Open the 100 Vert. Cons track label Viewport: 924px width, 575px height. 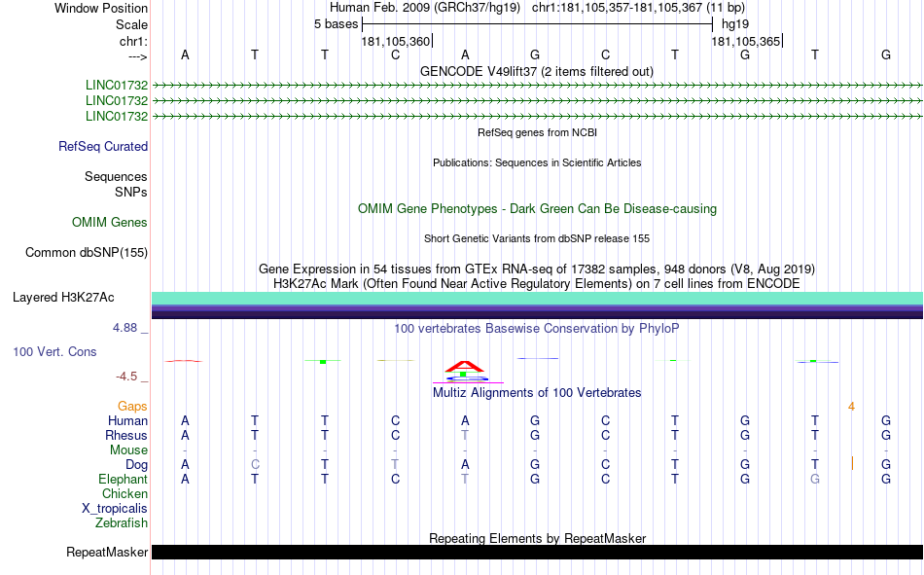(x=54, y=351)
